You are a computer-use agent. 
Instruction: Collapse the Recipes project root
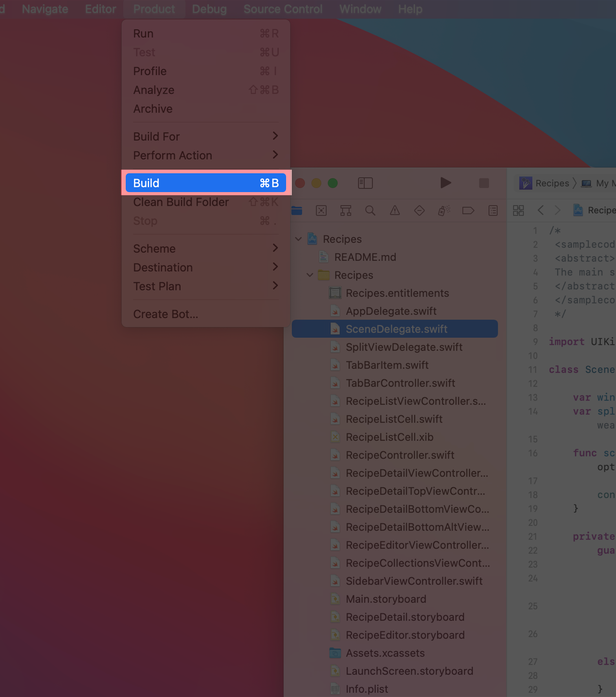click(298, 239)
